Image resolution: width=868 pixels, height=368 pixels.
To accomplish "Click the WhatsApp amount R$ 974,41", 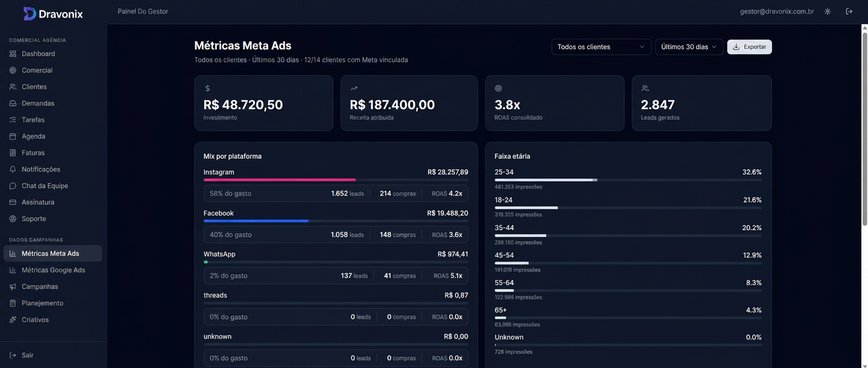I will click(453, 254).
